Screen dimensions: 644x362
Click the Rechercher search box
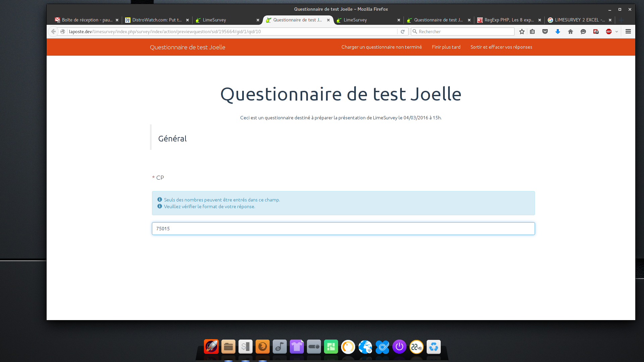point(465,32)
